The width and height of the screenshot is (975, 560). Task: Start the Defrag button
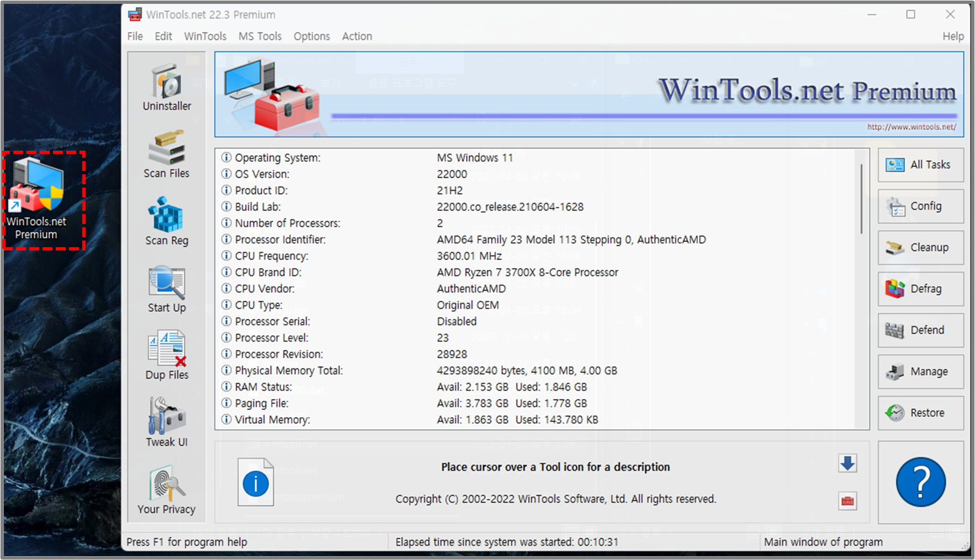click(x=920, y=289)
